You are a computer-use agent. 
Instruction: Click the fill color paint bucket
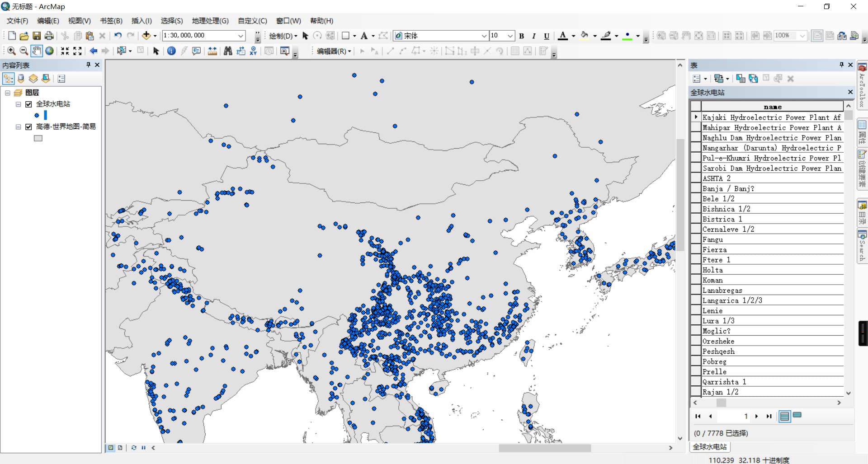pyautogui.click(x=585, y=36)
